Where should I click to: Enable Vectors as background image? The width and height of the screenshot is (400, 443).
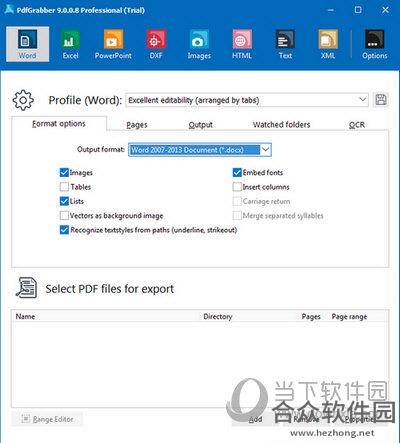pyautogui.click(x=64, y=215)
